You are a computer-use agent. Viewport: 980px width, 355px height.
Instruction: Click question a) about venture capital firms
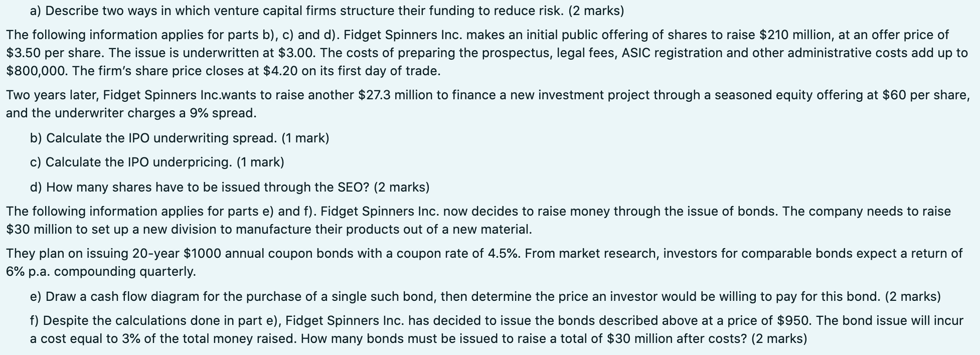tap(327, 11)
